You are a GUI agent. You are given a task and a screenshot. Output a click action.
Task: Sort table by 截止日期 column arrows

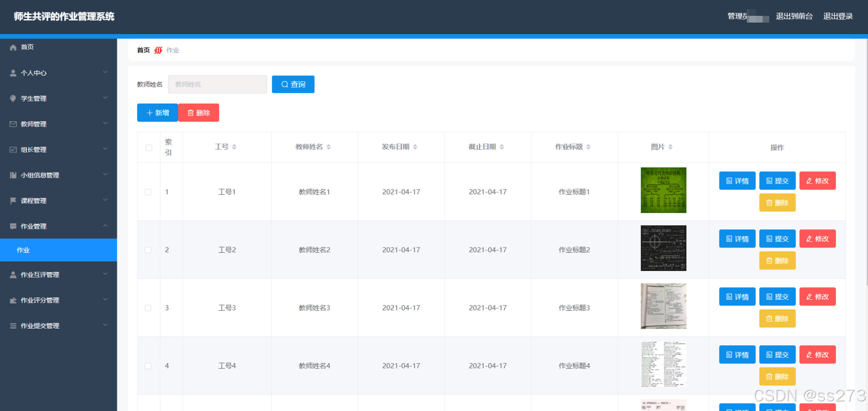502,147
